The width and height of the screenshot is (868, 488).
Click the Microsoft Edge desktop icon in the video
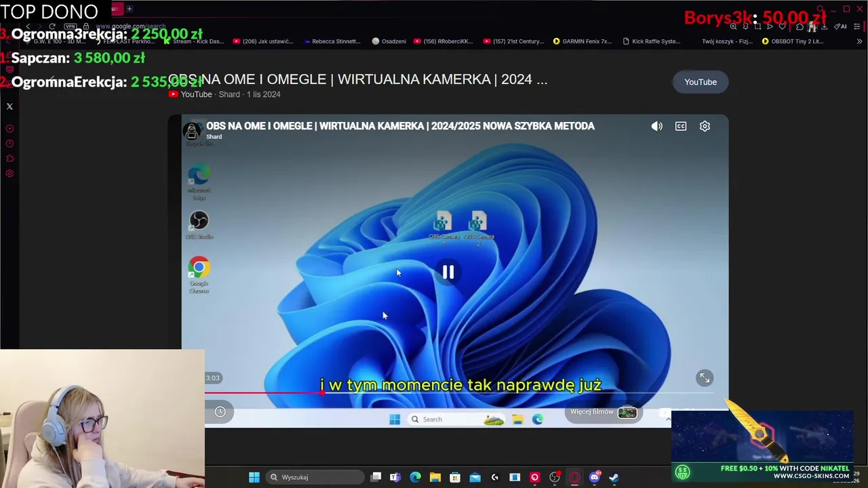[x=199, y=182]
